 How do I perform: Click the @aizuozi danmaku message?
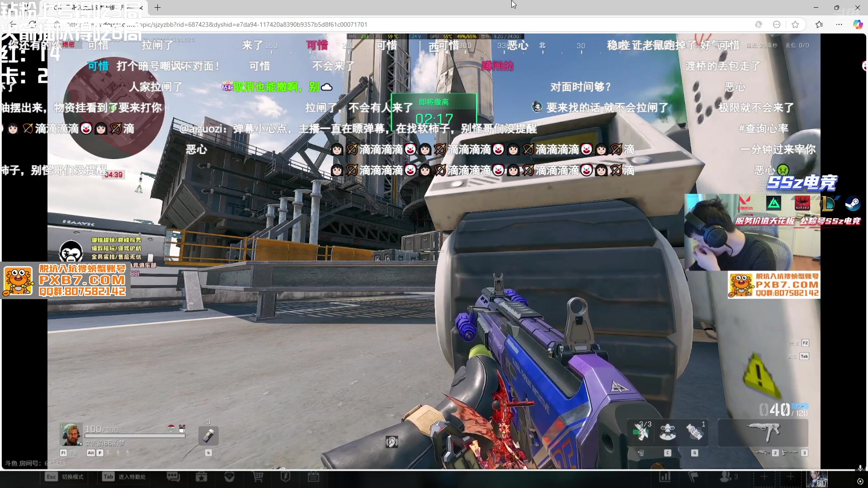(x=358, y=129)
